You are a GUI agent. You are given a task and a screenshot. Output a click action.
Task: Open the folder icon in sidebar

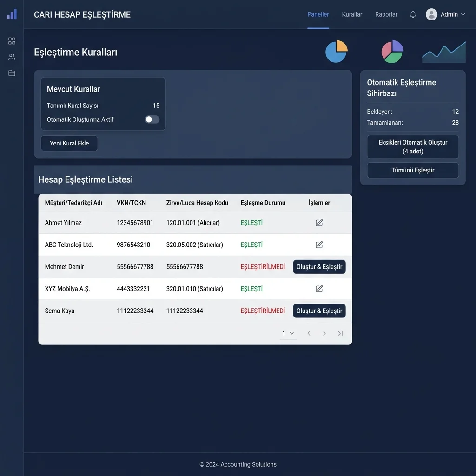click(x=12, y=73)
